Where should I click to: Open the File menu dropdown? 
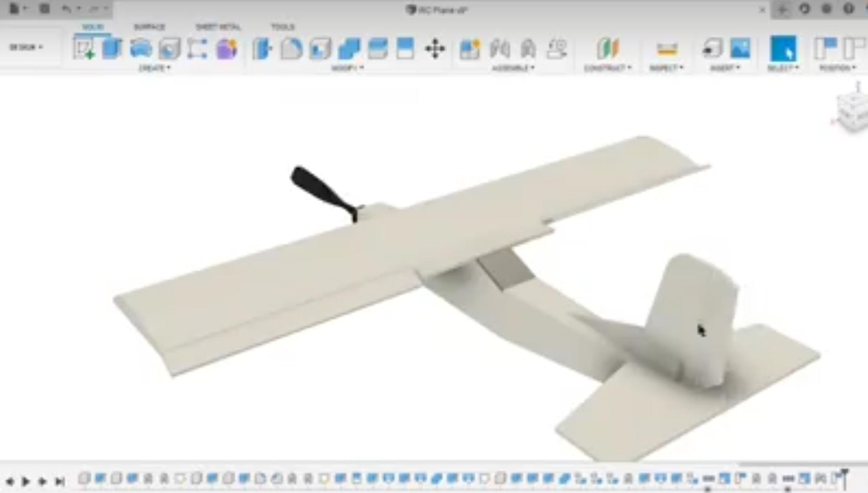[x=18, y=9]
